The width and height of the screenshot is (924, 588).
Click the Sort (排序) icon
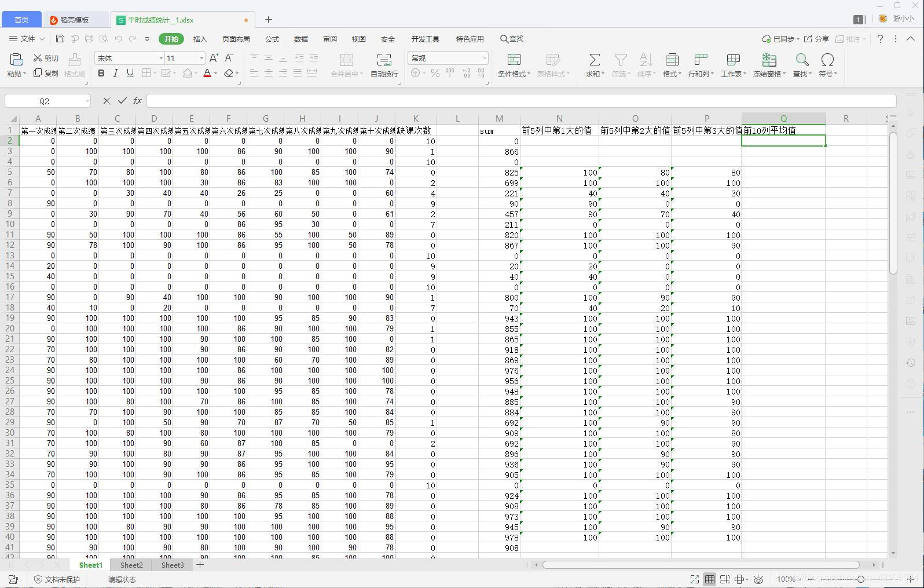pos(646,60)
